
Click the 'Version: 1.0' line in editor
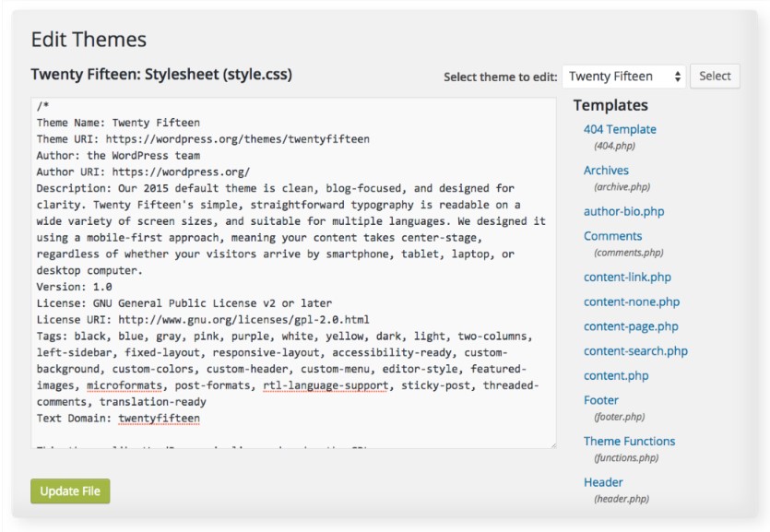pyautogui.click(x=74, y=287)
